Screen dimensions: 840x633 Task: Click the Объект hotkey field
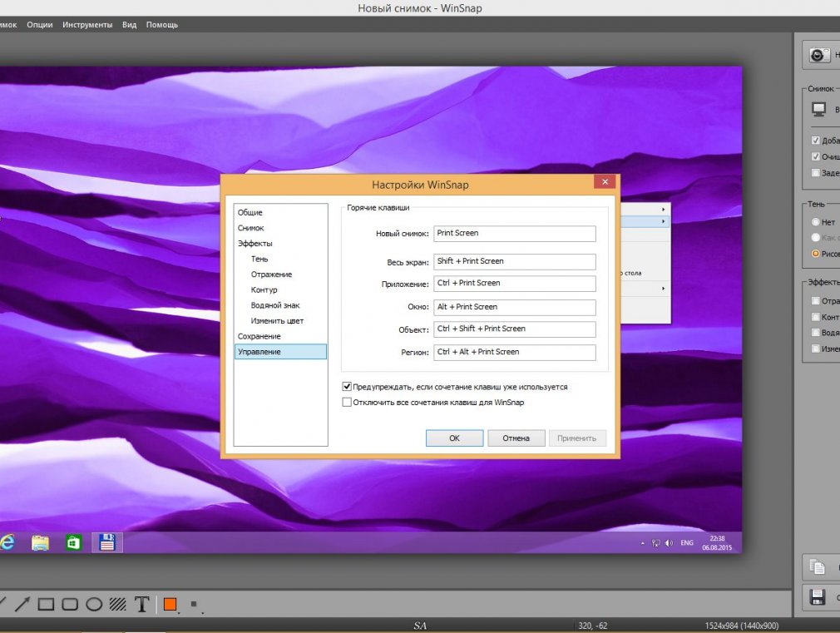(514, 329)
